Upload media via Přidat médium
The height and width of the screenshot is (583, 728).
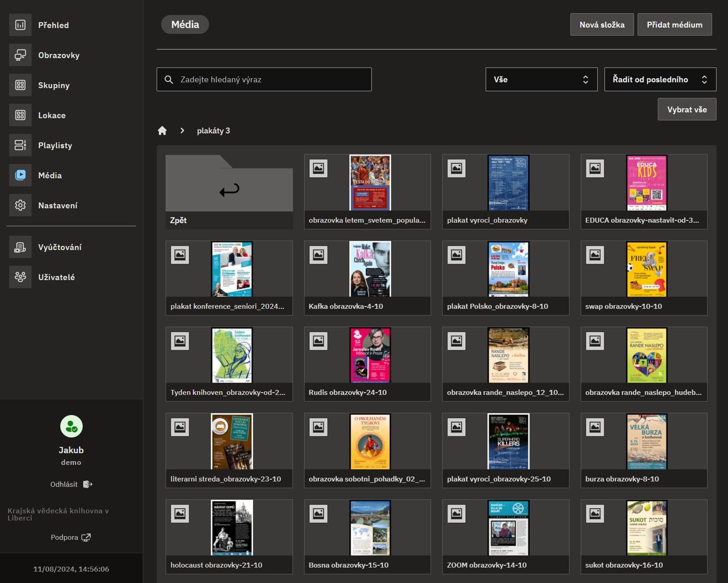click(675, 24)
